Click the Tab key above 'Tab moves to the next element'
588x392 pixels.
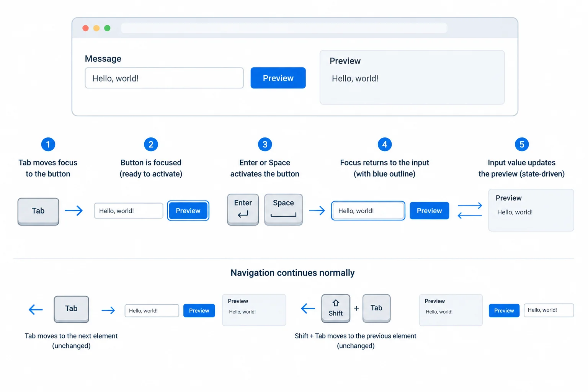click(72, 309)
